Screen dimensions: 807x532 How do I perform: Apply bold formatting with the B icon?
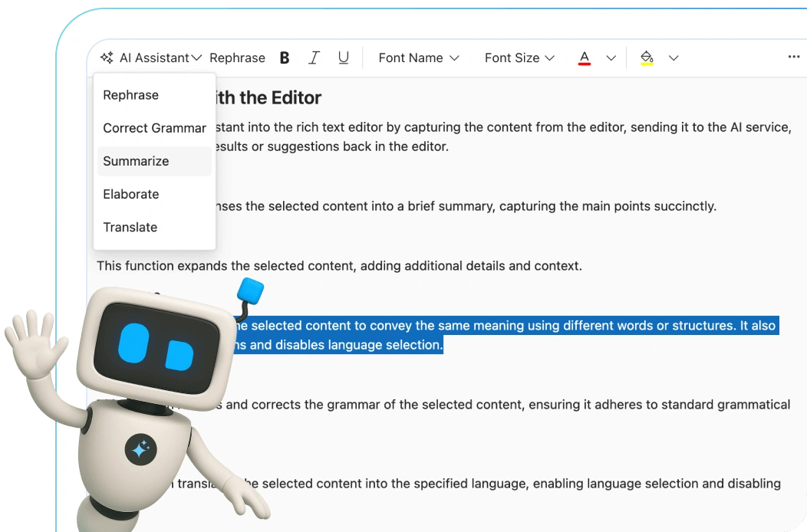[284, 57]
